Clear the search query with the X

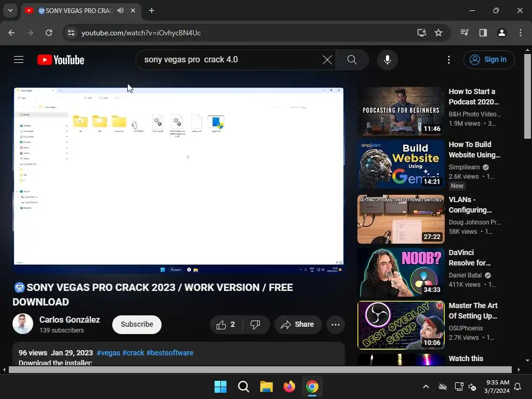327,60
